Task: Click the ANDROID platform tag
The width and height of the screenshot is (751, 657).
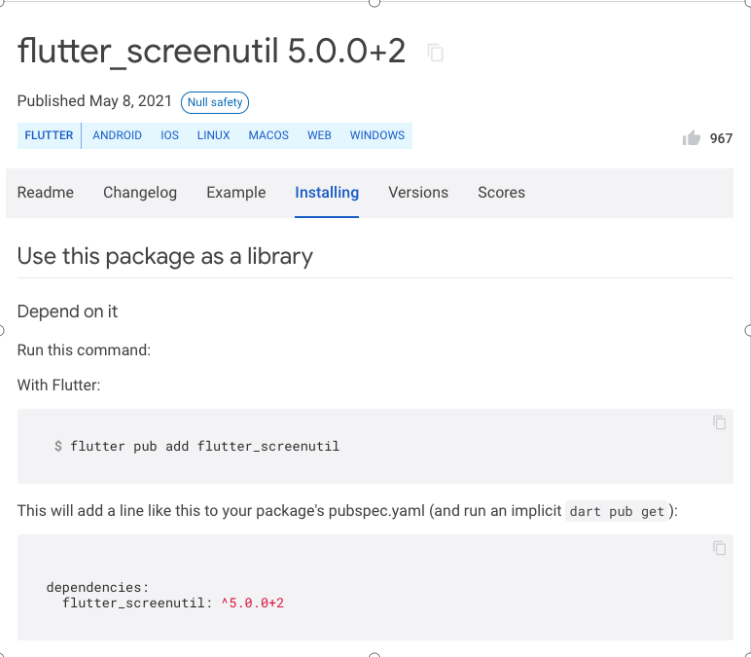Action: point(117,136)
